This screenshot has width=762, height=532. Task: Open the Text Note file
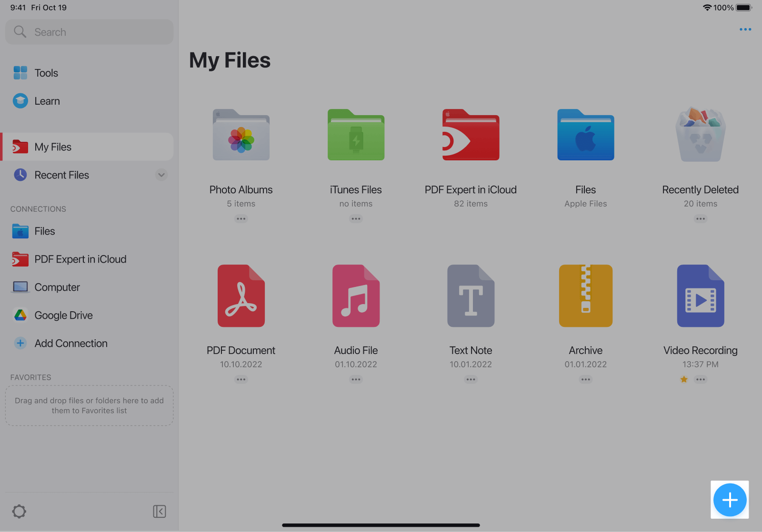[x=471, y=296]
